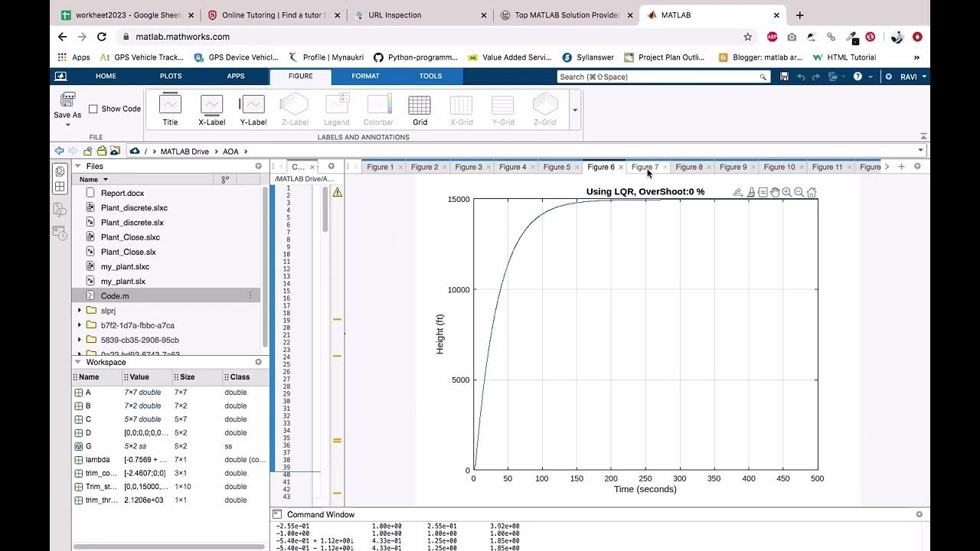Click AOA in the folder path
Image resolution: width=980 pixels, height=551 pixels.
click(x=230, y=152)
